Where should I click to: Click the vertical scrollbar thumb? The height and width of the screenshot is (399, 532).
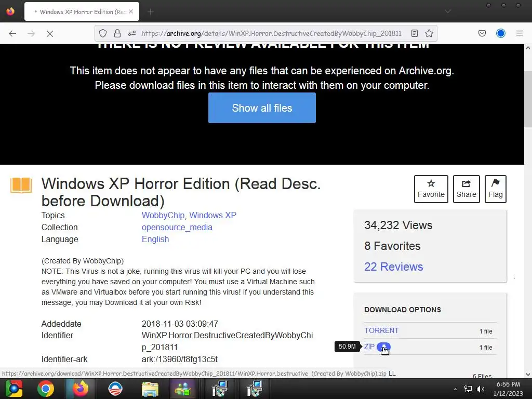tap(528, 99)
